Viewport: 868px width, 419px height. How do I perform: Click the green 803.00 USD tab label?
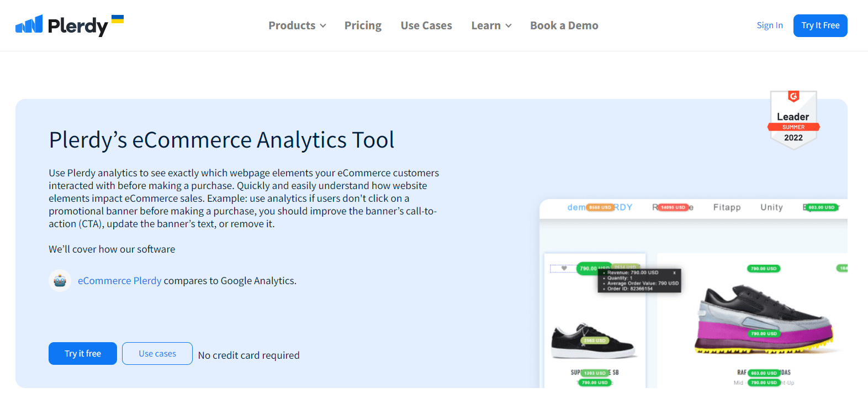click(x=822, y=207)
